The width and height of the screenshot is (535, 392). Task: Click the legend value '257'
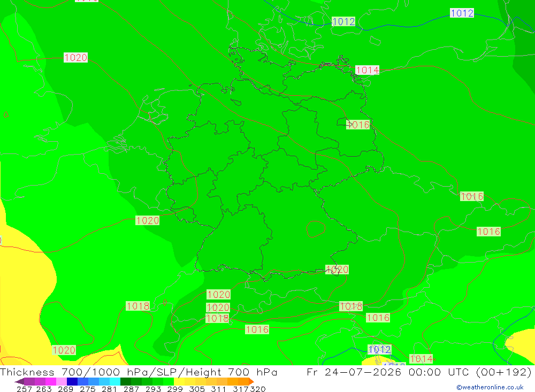24,389
